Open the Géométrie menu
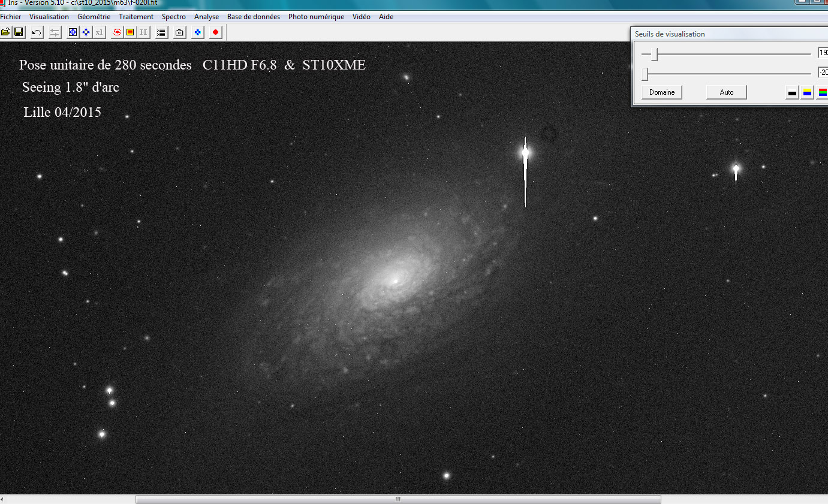828x504 pixels. [x=94, y=17]
